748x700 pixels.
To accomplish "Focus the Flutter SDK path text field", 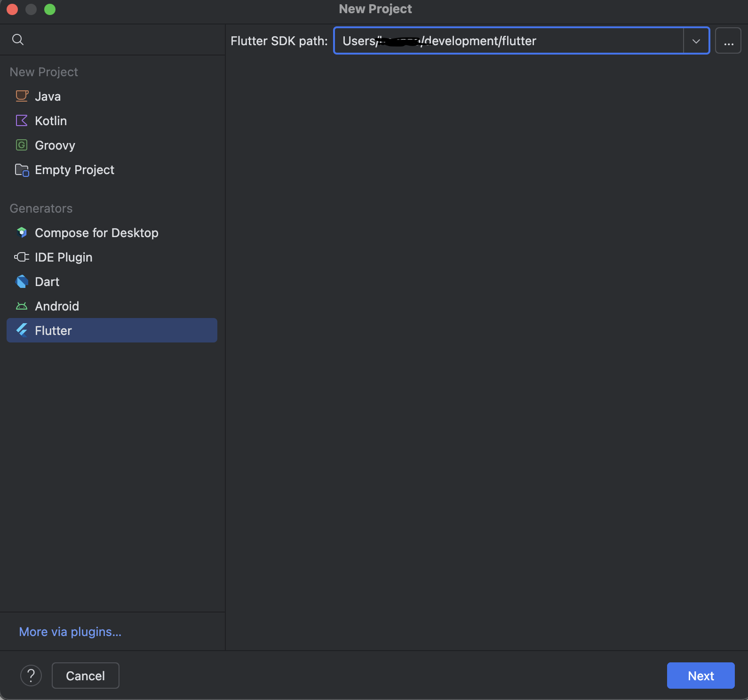I will pyautogui.click(x=509, y=41).
